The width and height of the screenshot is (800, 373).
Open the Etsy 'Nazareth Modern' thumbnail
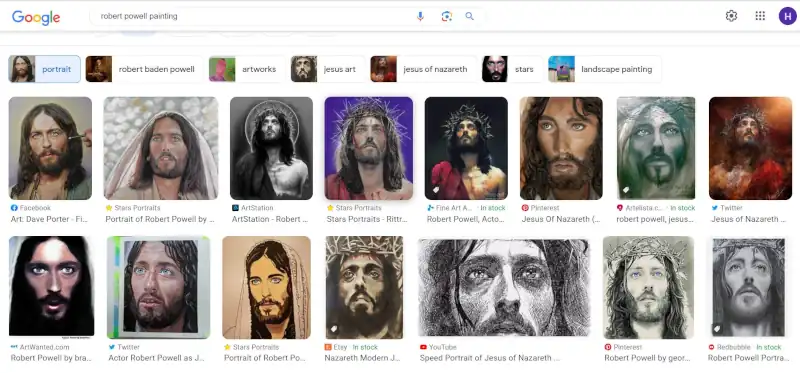364,287
